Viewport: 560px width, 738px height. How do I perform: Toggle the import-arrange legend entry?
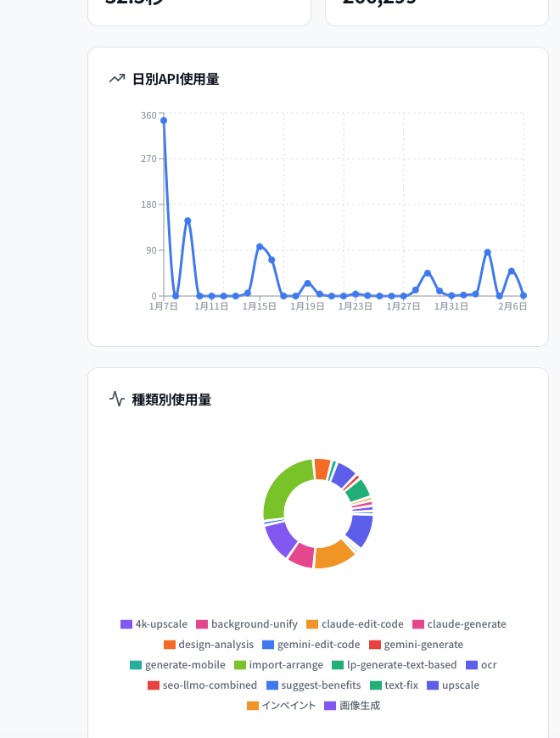tap(278, 665)
